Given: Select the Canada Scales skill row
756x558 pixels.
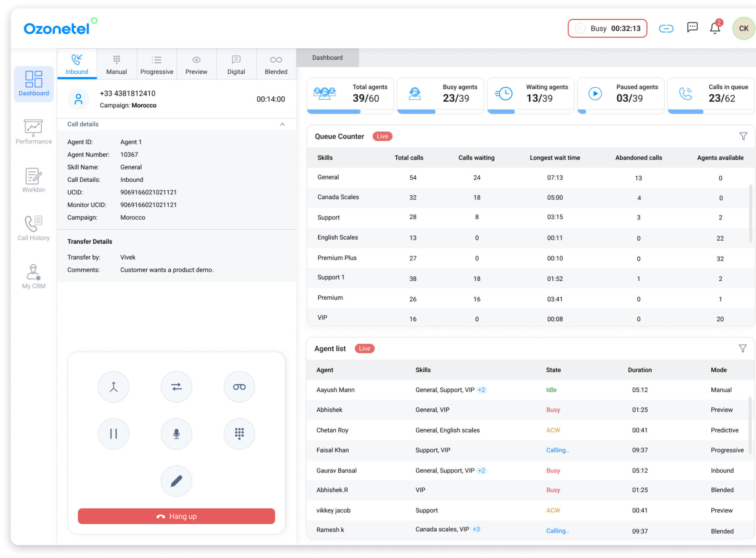Looking at the screenshot, I should tap(530, 197).
